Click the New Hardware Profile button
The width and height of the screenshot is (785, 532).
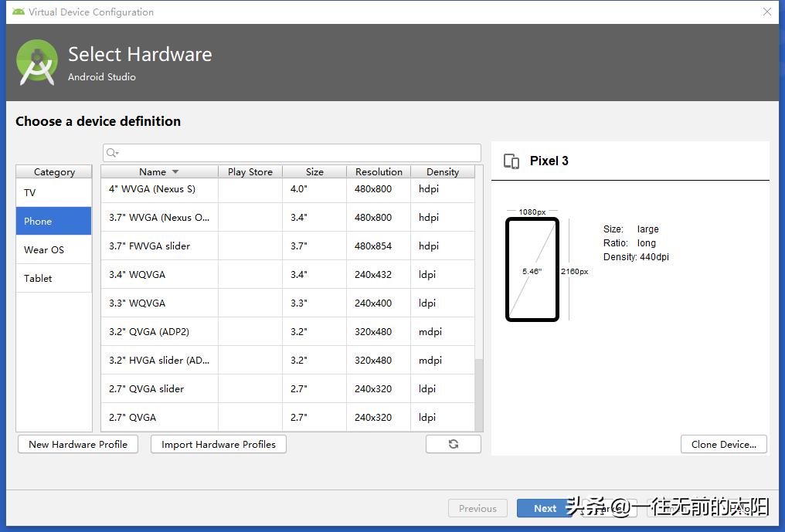pyautogui.click(x=77, y=444)
